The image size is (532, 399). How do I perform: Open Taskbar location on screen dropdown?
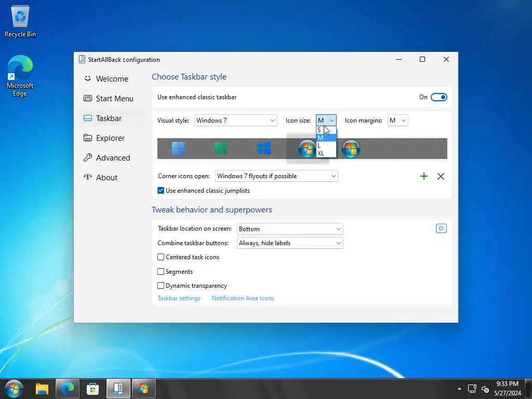(290, 229)
